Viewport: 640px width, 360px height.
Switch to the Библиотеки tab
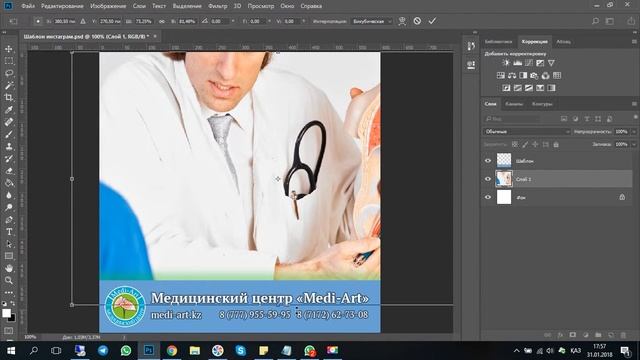click(x=498, y=42)
